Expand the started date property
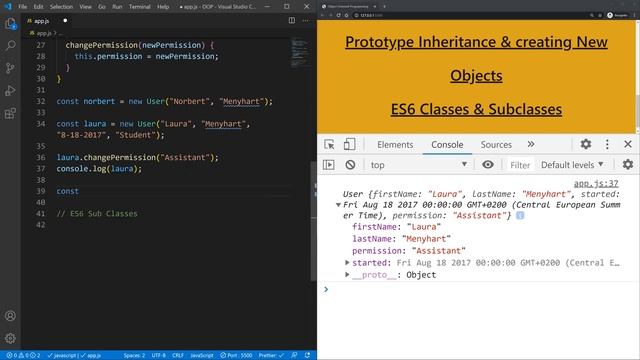The image size is (640, 360). pyautogui.click(x=347, y=262)
